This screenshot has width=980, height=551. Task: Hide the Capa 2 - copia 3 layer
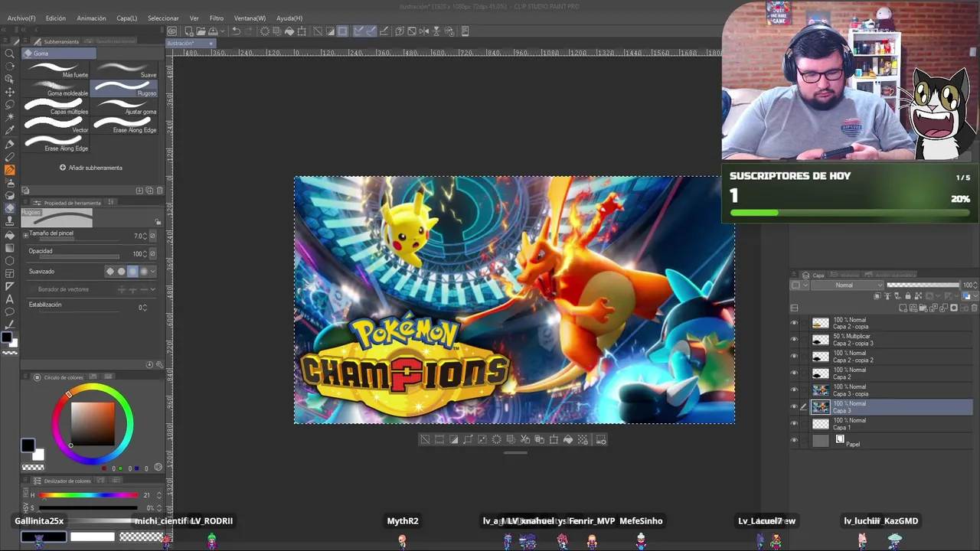(794, 339)
